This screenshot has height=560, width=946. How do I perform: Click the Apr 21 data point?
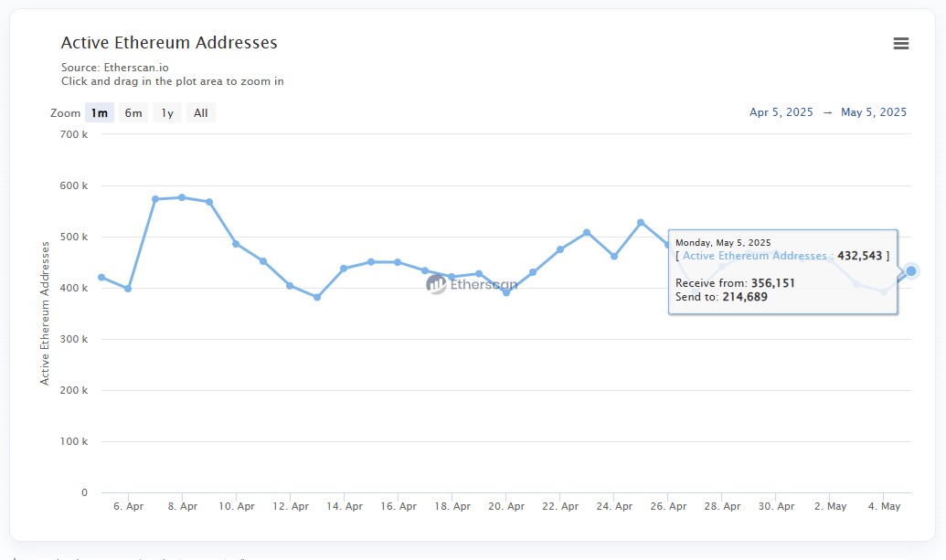point(533,272)
